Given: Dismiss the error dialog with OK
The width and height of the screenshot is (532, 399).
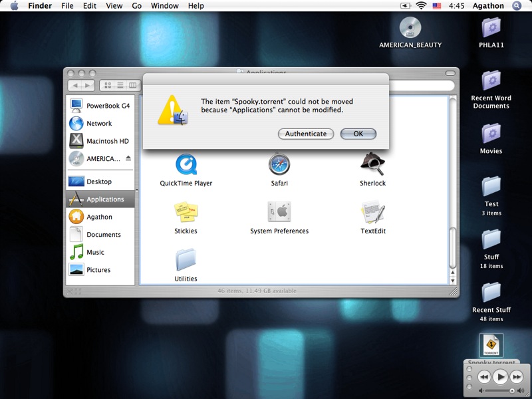Looking at the screenshot, I should tap(358, 134).
